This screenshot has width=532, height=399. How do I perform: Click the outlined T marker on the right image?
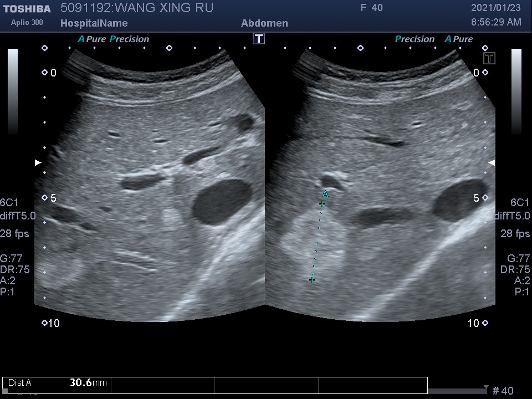489,58
